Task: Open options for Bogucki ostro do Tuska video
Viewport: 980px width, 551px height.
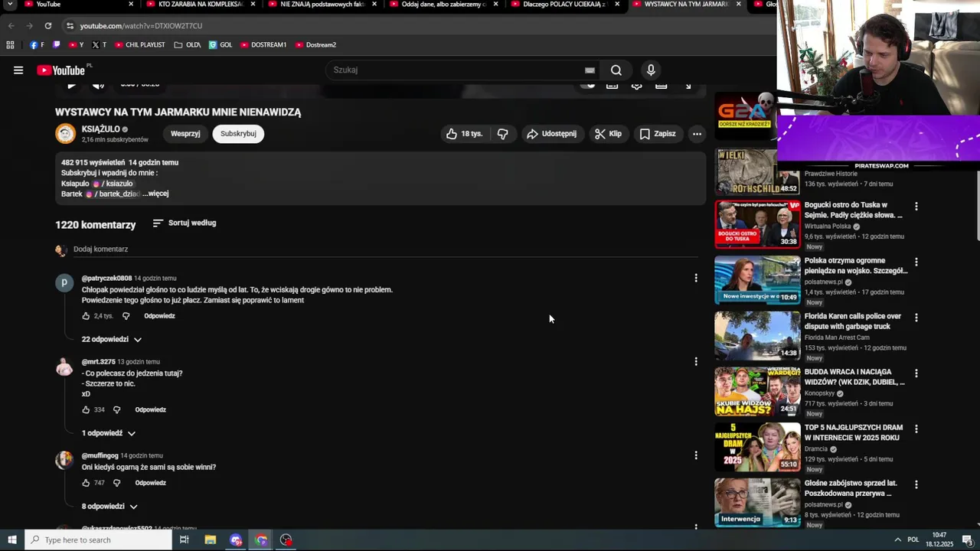Action: [x=916, y=207]
